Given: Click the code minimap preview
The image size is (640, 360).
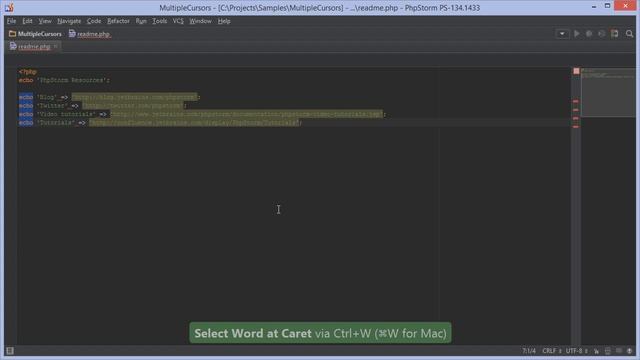Looking at the screenshot, I should click(608, 92).
